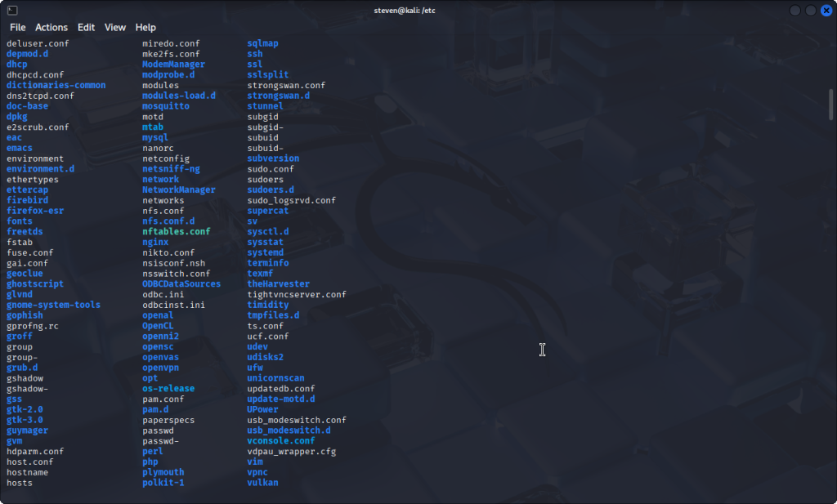837x504 pixels.
Task: Click the theHarvester directory name
Action: pos(279,284)
